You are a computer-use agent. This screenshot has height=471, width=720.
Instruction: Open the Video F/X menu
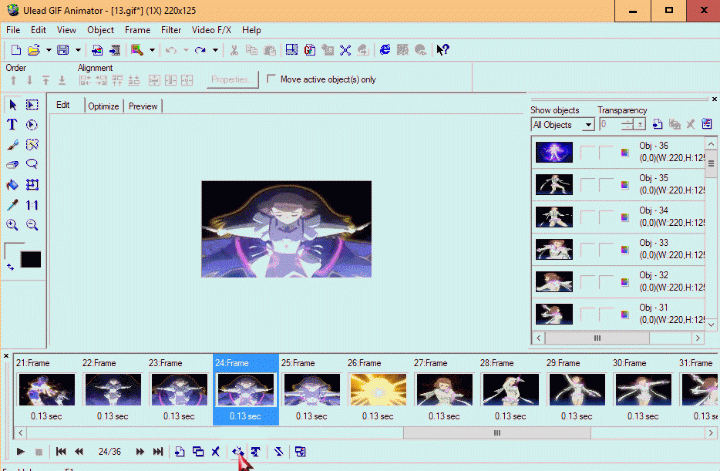[211, 30]
